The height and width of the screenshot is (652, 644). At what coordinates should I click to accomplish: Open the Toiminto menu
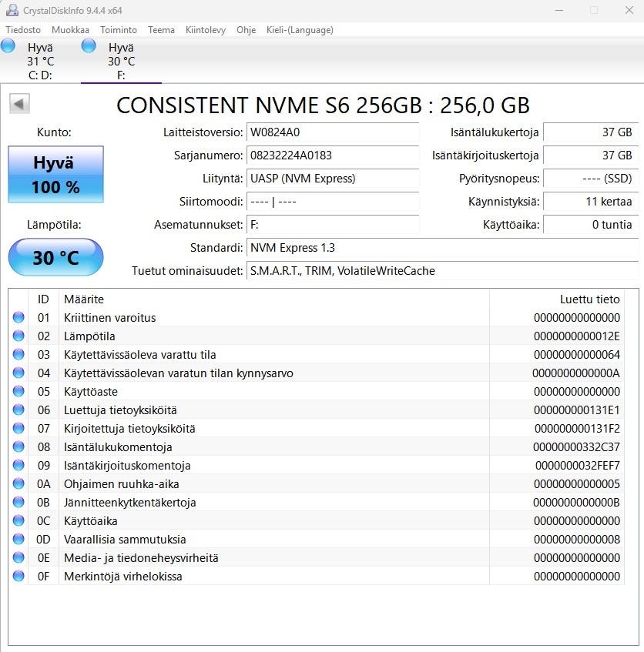119,30
